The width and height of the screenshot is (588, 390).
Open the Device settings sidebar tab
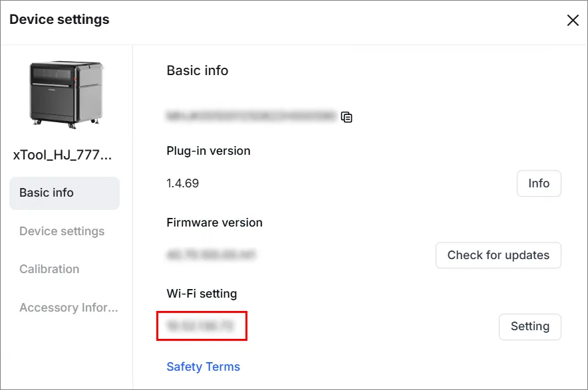[62, 231]
